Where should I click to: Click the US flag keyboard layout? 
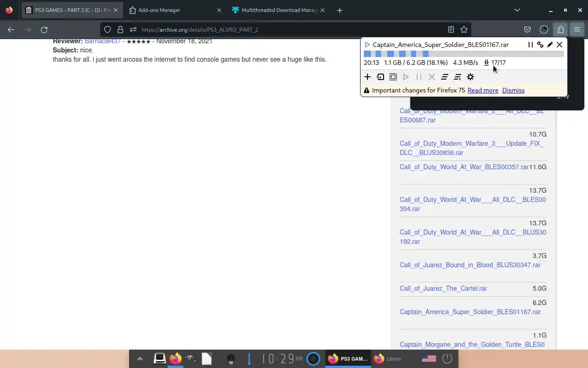click(429, 359)
